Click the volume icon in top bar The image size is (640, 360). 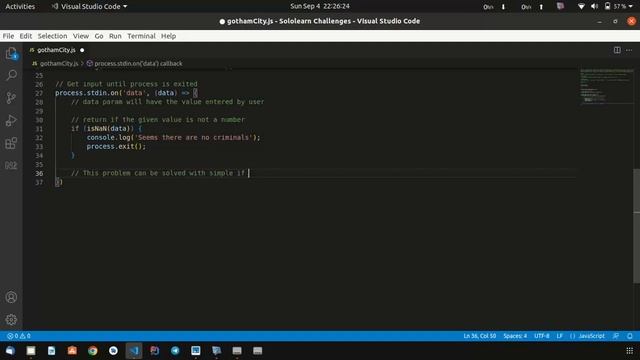pyautogui.click(x=594, y=6)
